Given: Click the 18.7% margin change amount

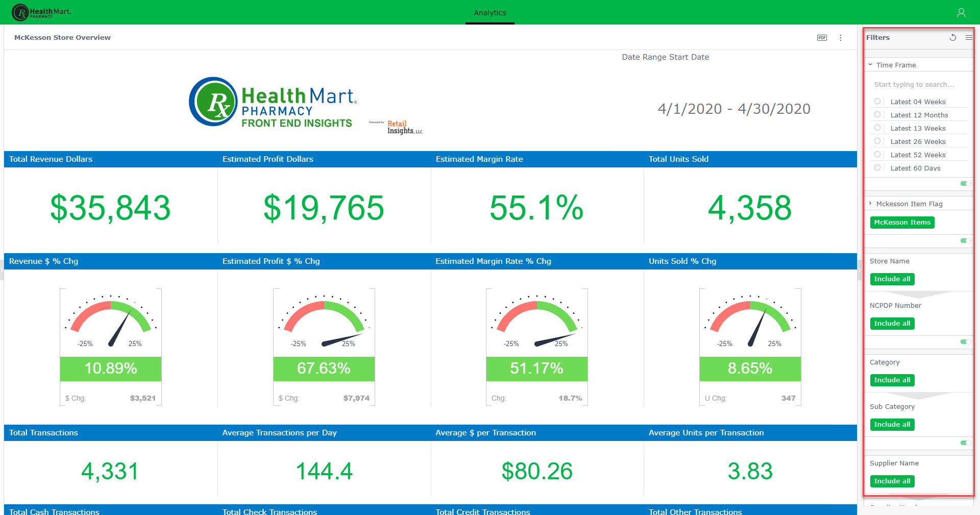Looking at the screenshot, I should point(570,398).
